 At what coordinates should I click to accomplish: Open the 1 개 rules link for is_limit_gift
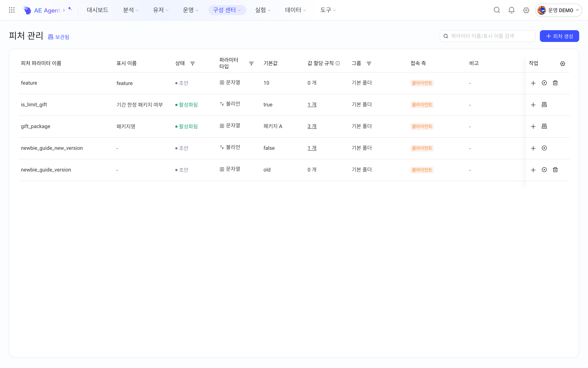[312, 104]
